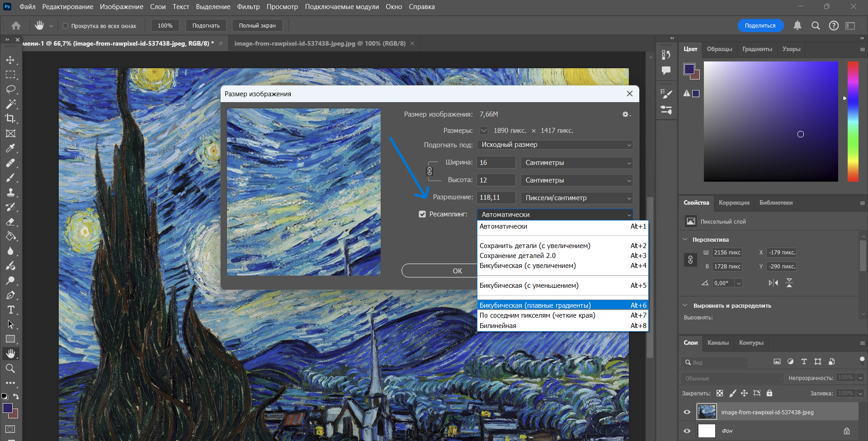Viewport: 868px width, 441px height.
Task: Toggle pixel layer filter in Layers panel
Action: tap(777, 361)
